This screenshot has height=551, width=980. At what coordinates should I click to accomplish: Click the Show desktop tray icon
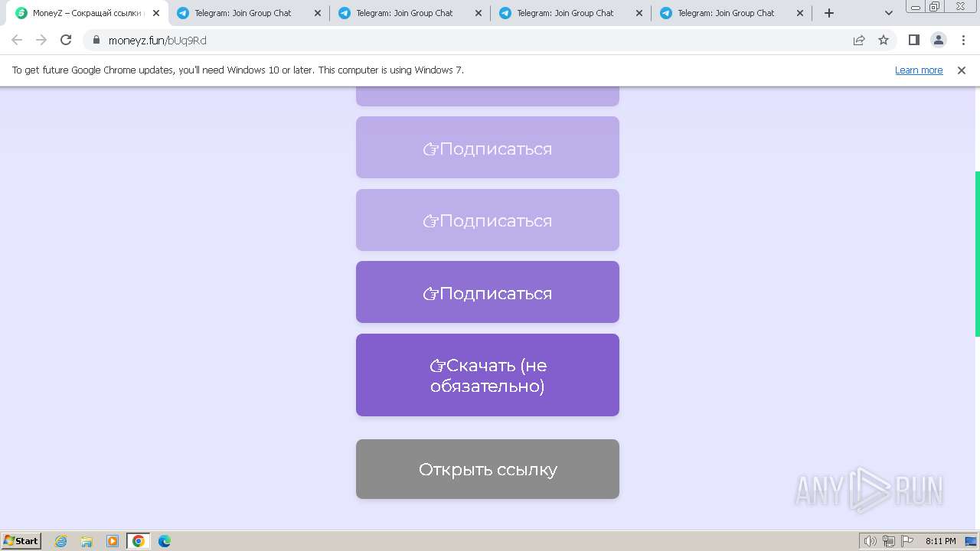971,541
